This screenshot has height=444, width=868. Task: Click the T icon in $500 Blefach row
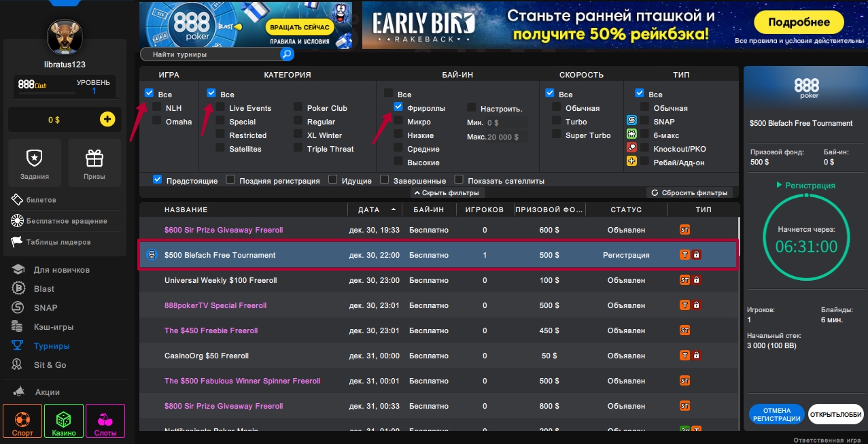coord(685,255)
